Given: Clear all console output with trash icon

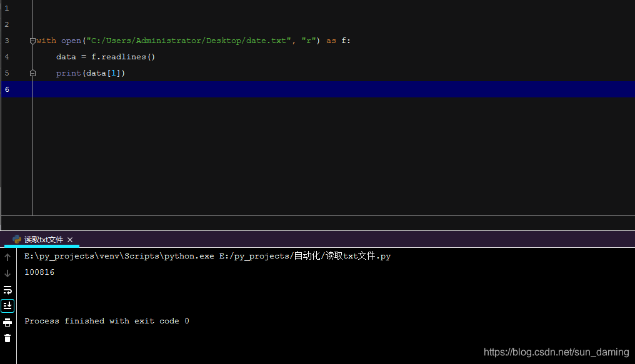Looking at the screenshot, I should (x=7, y=338).
